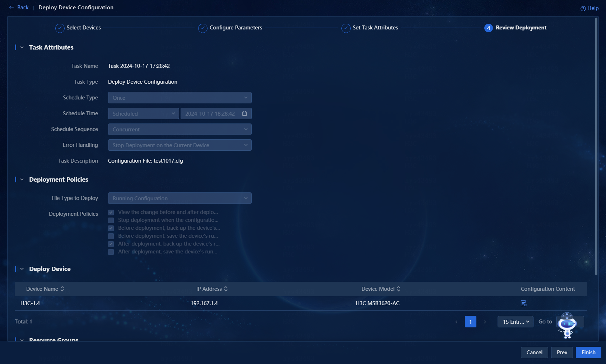Click the Configuration Content column header
The image size is (606, 364).
click(548, 289)
